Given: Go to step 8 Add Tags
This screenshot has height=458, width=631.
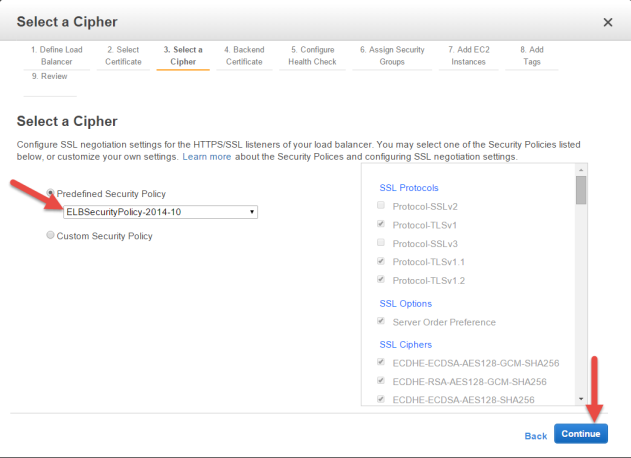Looking at the screenshot, I should point(532,56).
